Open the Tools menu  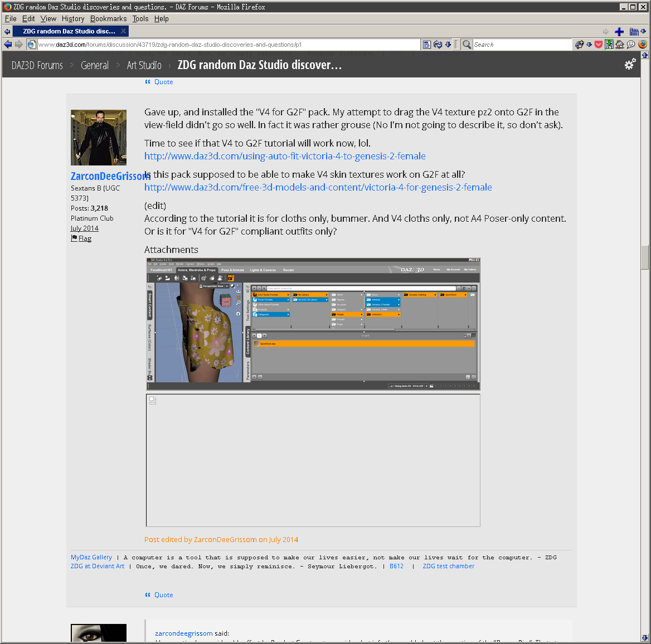pyautogui.click(x=140, y=19)
